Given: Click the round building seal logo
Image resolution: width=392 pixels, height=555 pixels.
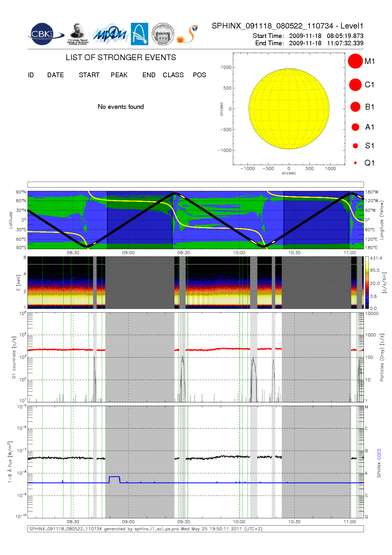Looking at the screenshot, I should 163,34.
